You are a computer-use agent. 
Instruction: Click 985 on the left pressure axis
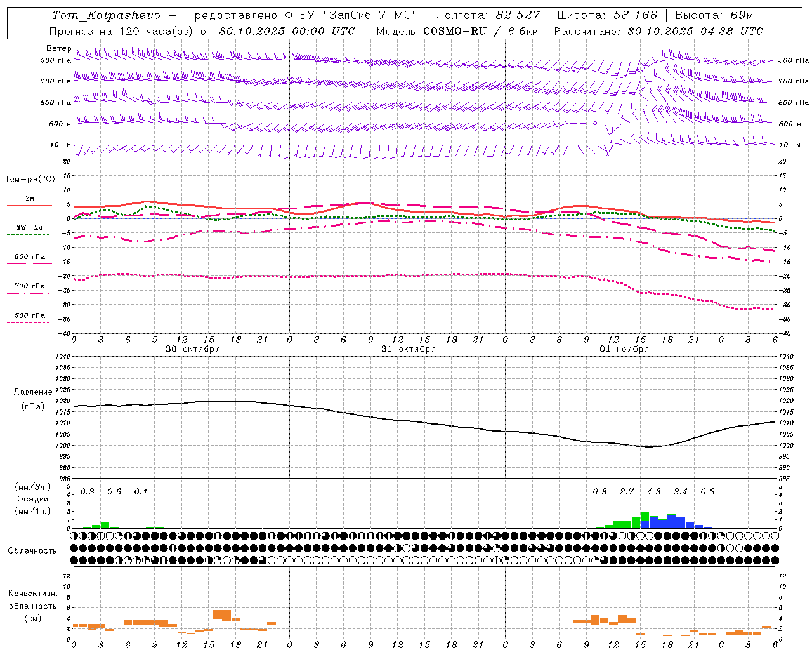(x=63, y=479)
